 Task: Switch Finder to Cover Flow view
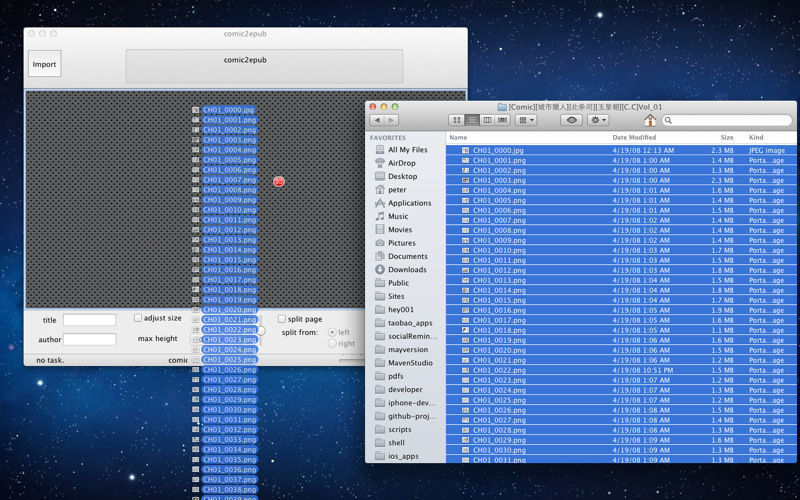pos(503,120)
